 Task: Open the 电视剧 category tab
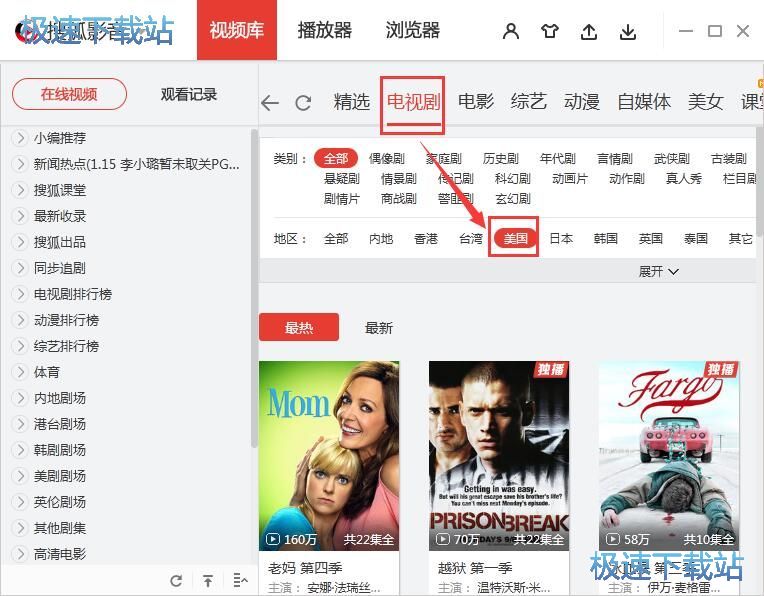click(413, 102)
